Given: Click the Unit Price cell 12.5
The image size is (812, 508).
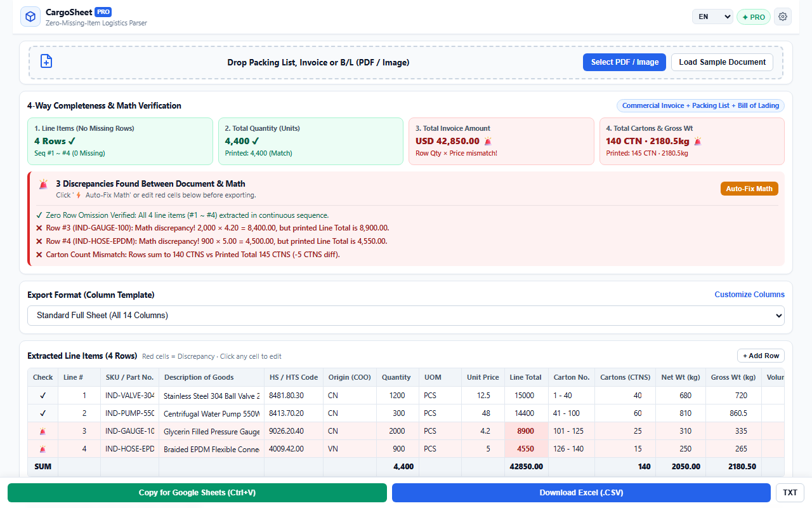Looking at the screenshot, I should tap(483, 395).
